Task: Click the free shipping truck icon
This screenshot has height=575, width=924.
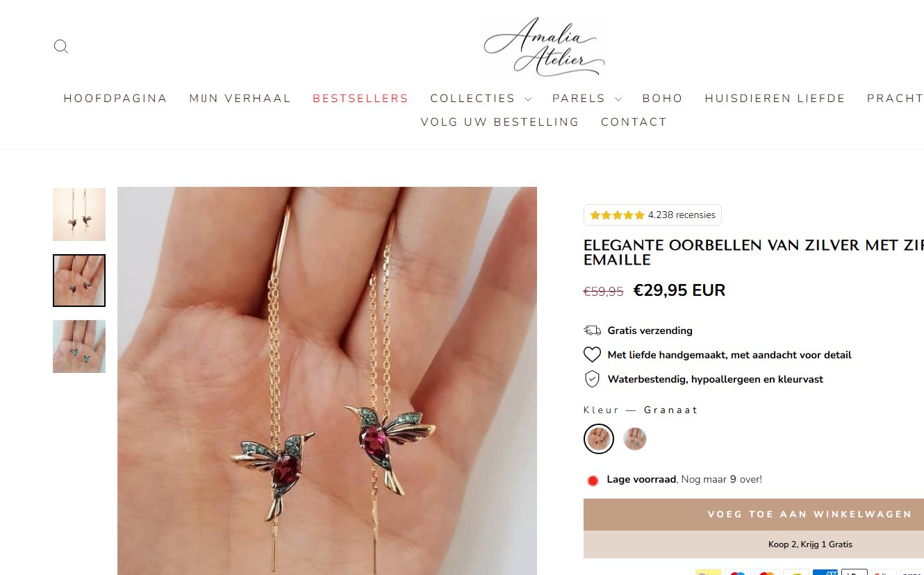Action: (x=592, y=331)
